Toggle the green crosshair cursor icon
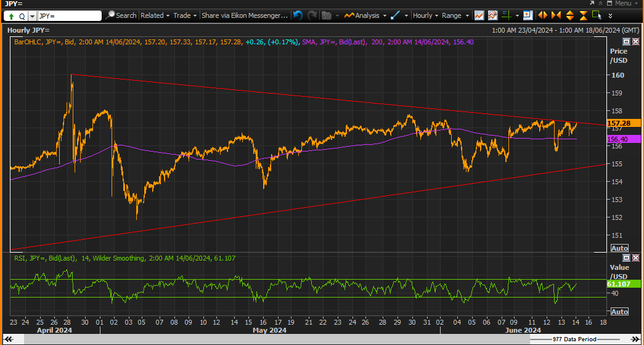644x345 pixels. pos(507,15)
